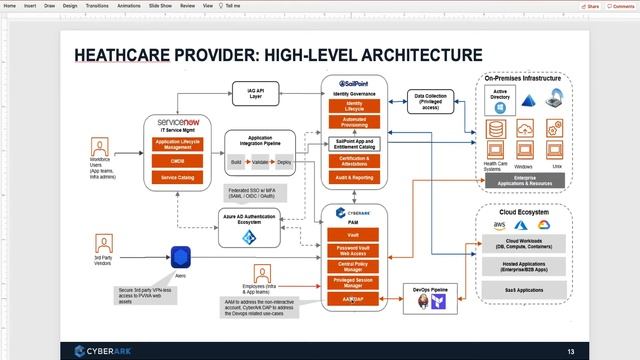
Task: Select the Password Vault Web Access box
Action: (x=353, y=251)
